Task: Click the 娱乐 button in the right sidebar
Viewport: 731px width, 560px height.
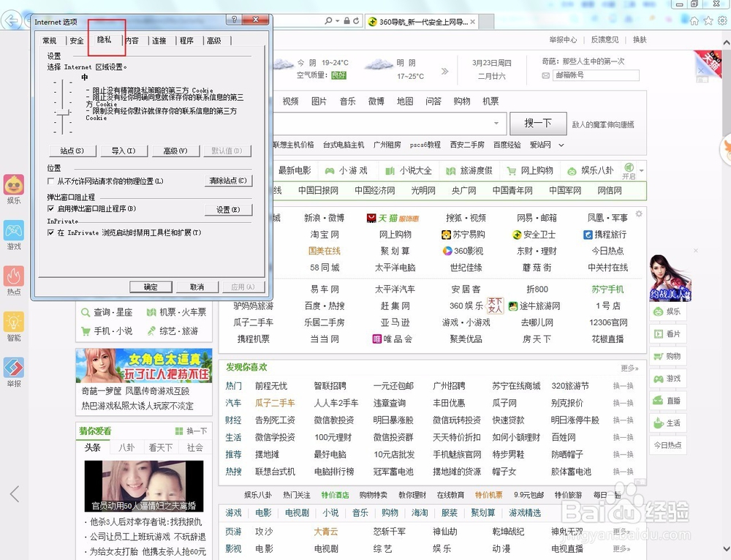Action: click(x=668, y=311)
